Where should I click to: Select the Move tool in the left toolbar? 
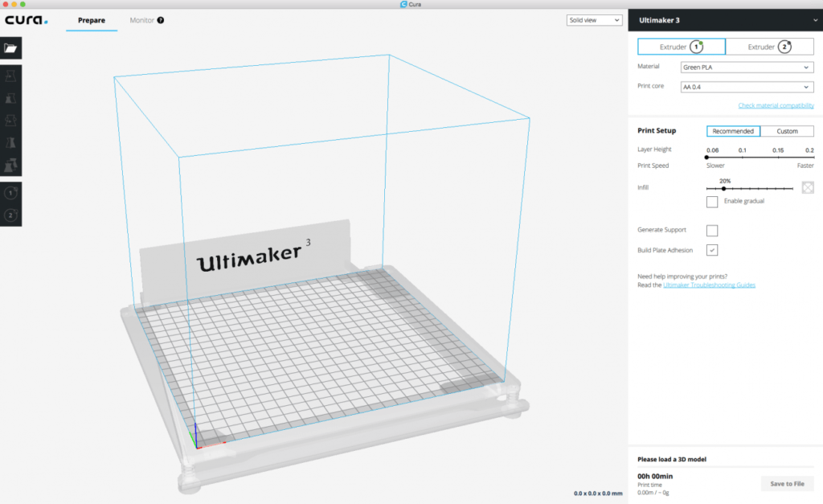[x=10, y=75]
